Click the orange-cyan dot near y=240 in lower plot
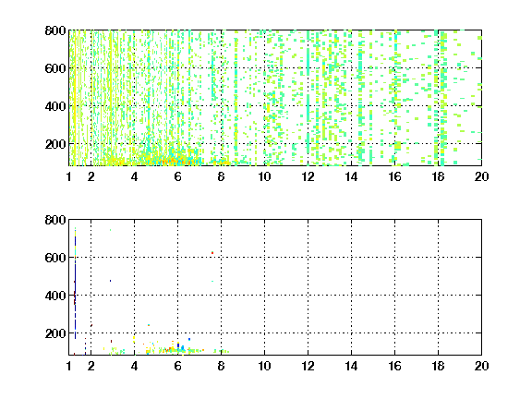The image size is (532, 399). 149,325
